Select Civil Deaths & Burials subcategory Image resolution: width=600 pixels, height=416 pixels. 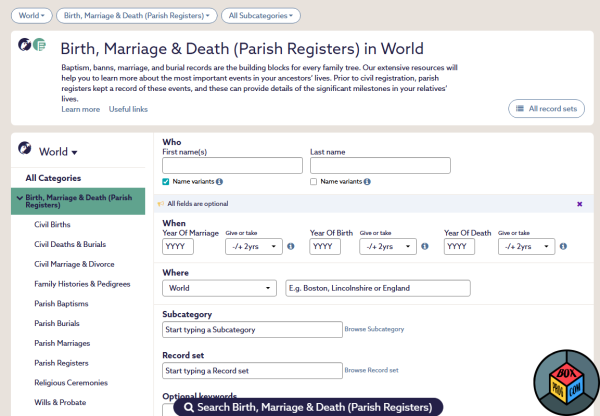(70, 245)
